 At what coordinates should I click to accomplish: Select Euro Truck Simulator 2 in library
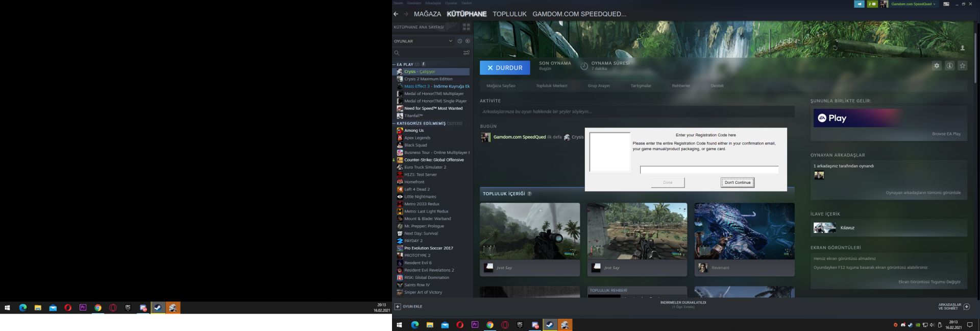(x=431, y=167)
